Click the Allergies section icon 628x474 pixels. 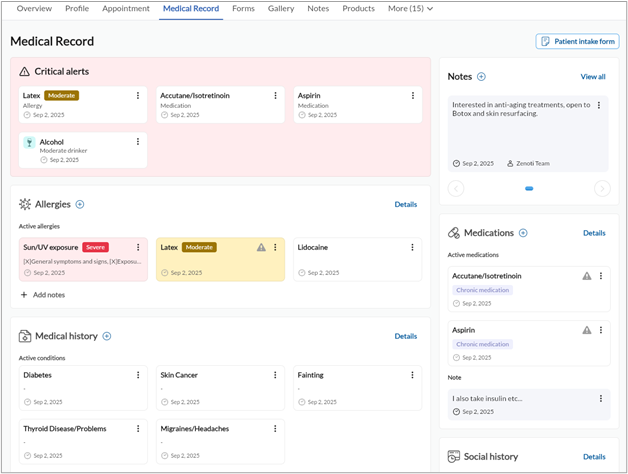click(25, 204)
